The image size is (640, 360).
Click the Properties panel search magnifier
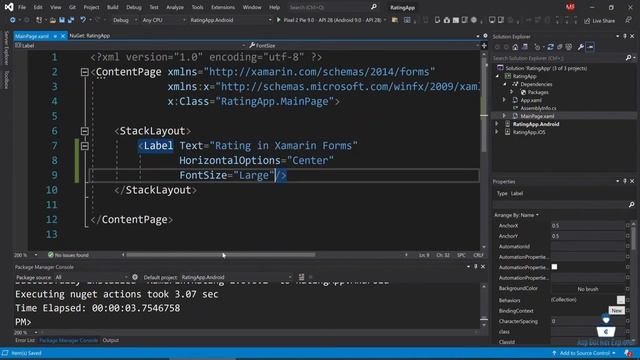[x=631, y=204]
